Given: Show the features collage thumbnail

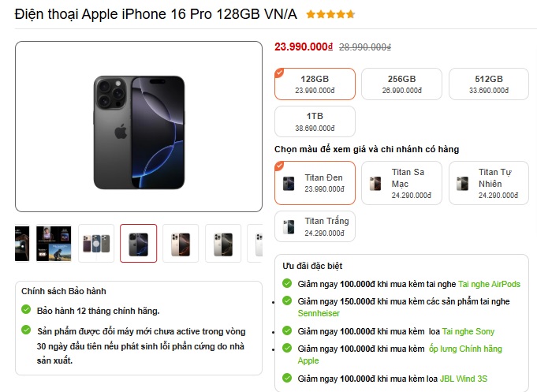Looking at the screenshot, I should pos(54,243).
